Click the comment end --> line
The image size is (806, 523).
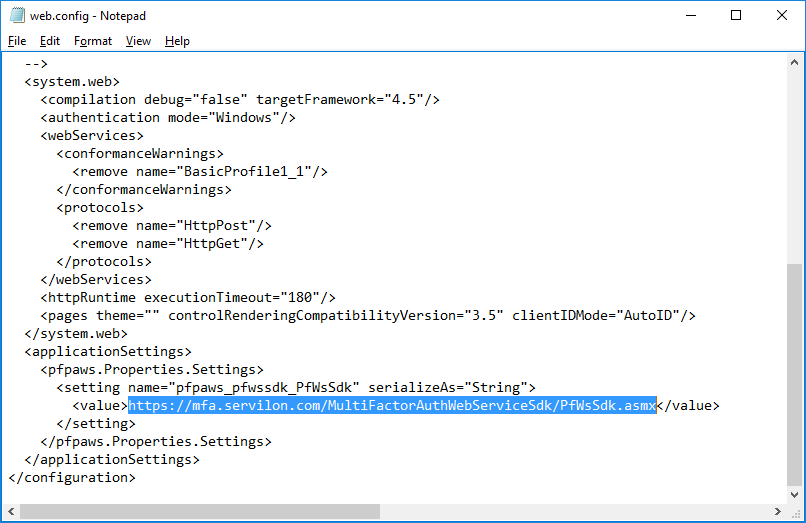pyautogui.click(x=36, y=63)
